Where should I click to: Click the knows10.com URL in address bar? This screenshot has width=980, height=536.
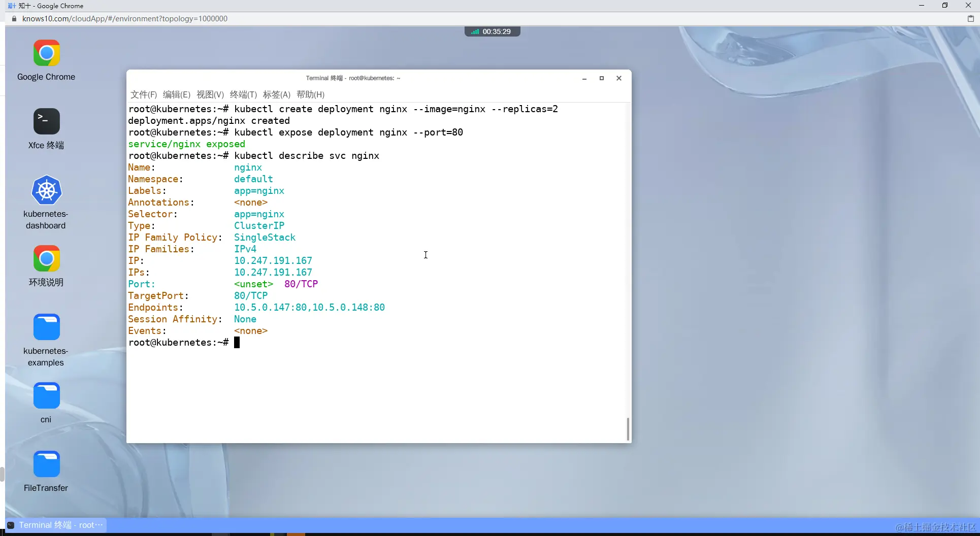[125, 19]
